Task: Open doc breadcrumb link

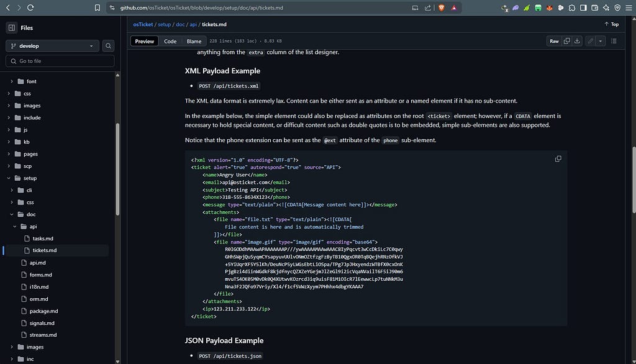Action: (180, 24)
